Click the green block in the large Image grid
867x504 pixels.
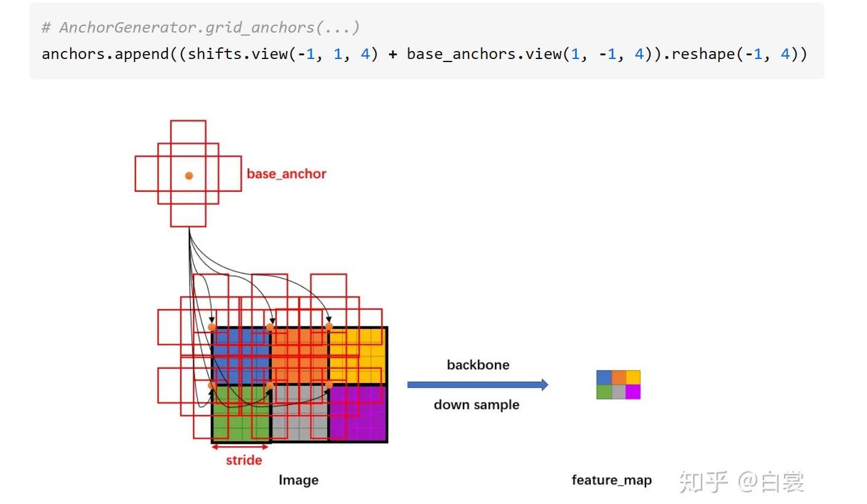(246, 424)
